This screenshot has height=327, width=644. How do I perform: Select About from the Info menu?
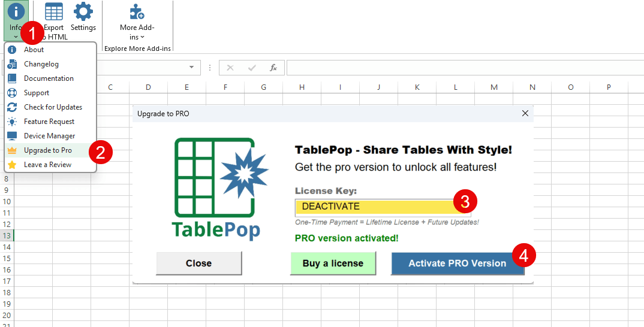[34, 50]
